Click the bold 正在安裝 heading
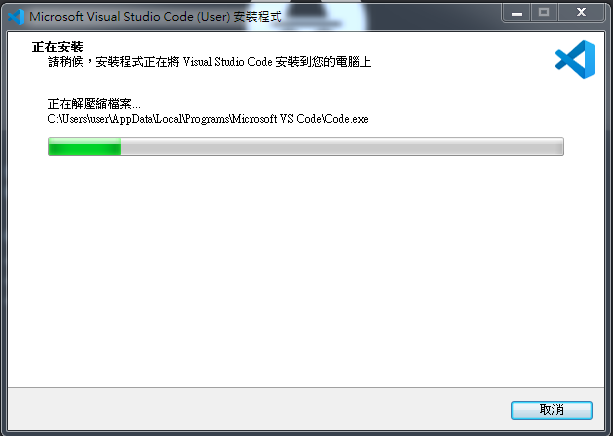The height and width of the screenshot is (436, 613). coord(57,47)
